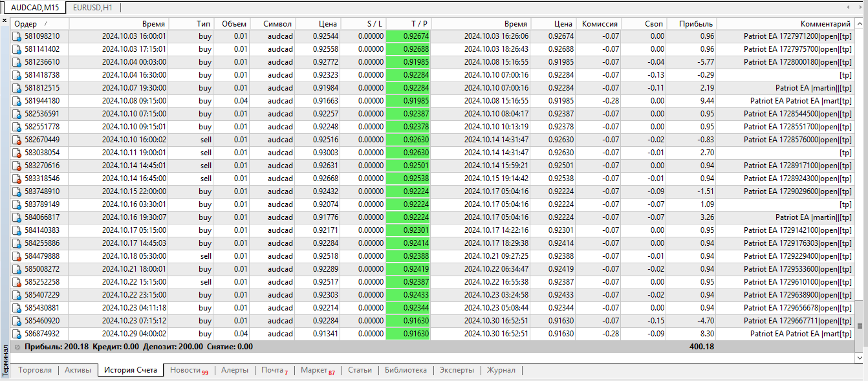Click the order icon for order 586874932

[17, 334]
